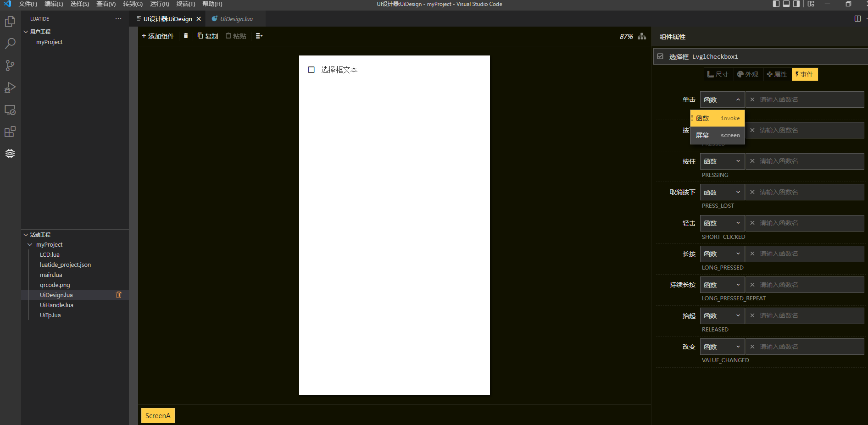Open Source Control view
Viewport: 868px width, 425px height.
pyautogui.click(x=10, y=66)
